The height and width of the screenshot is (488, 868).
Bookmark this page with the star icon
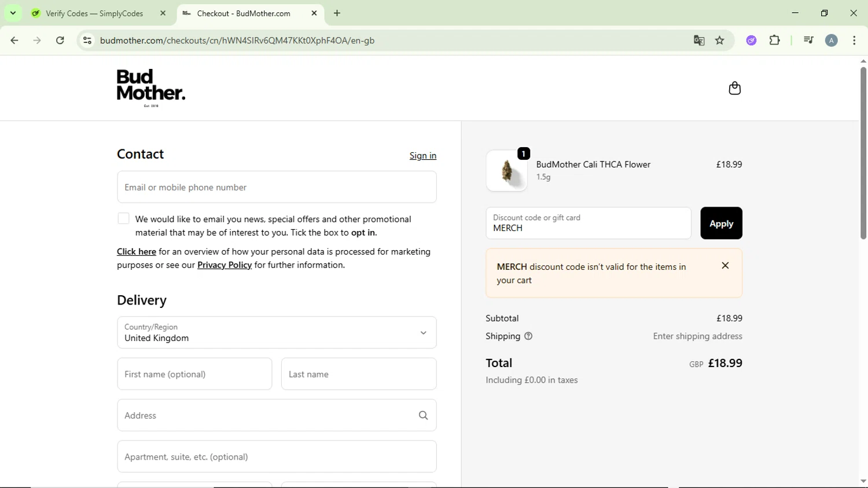pyautogui.click(x=720, y=41)
